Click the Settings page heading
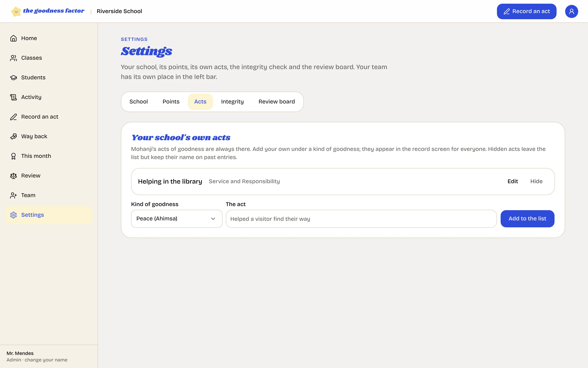 (x=147, y=51)
